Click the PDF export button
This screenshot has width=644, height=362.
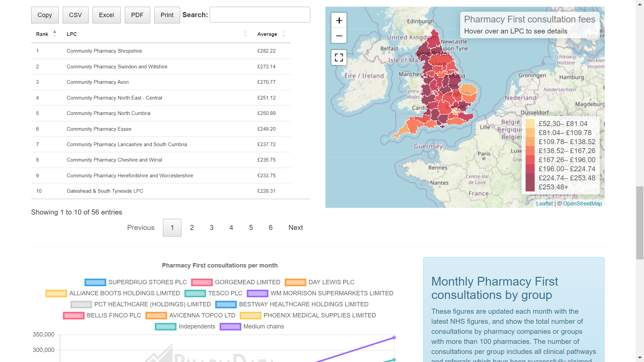point(137,15)
